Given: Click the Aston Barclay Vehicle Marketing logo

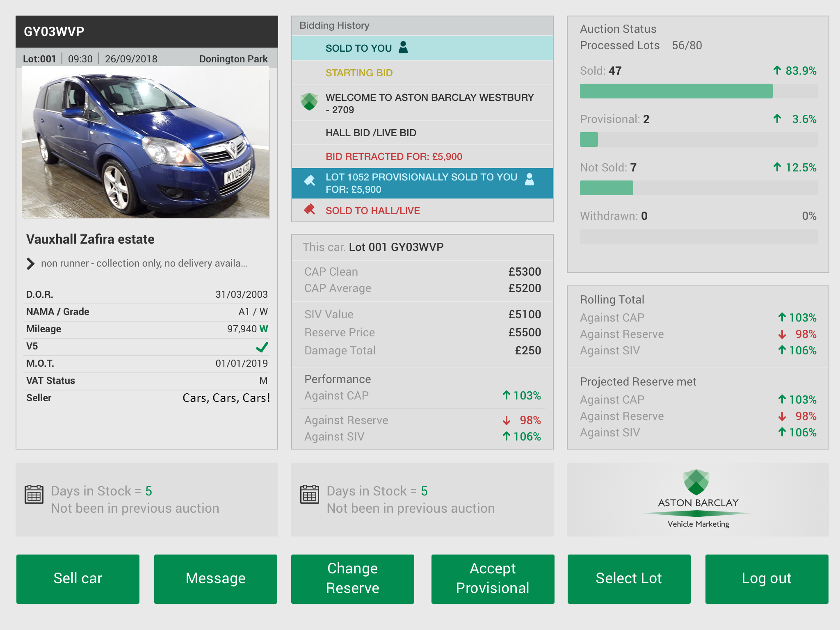Looking at the screenshot, I should [697, 499].
